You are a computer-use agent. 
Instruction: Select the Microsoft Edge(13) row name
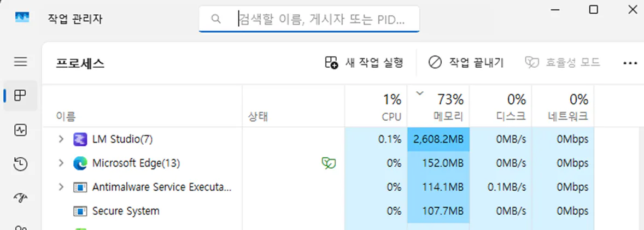click(x=136, y=163)
